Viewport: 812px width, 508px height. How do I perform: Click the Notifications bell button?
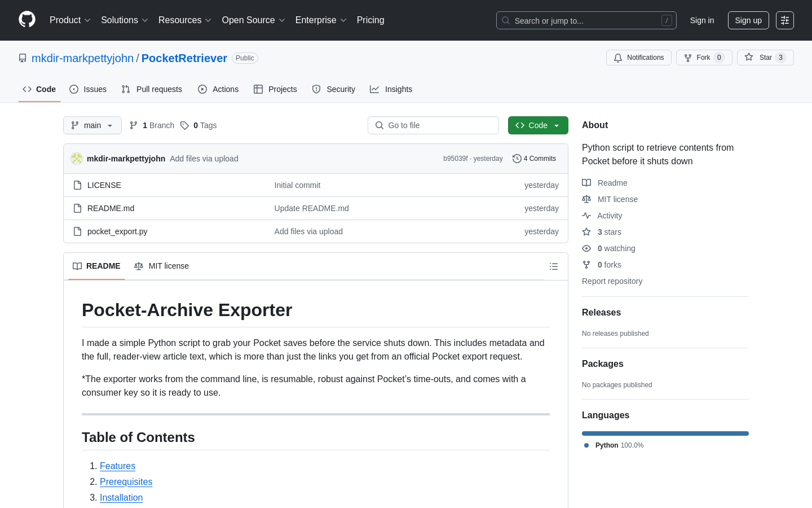point(639,58)
